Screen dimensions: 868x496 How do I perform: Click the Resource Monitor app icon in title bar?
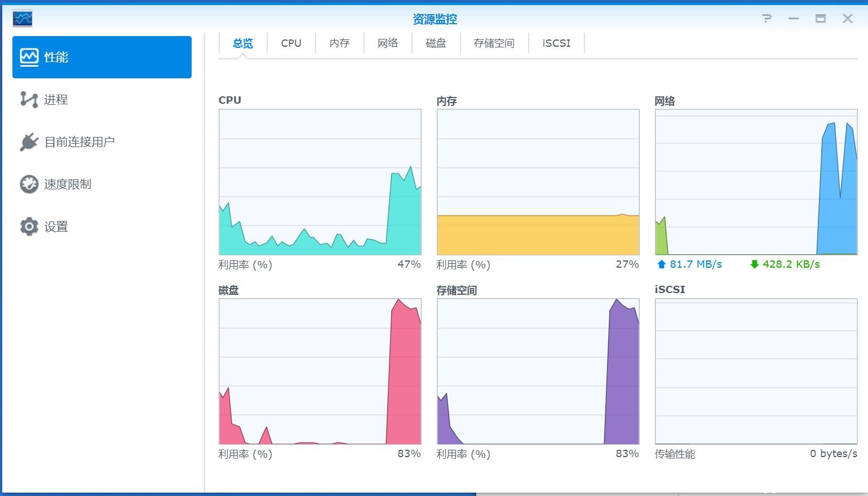click(x=23, y=19)
